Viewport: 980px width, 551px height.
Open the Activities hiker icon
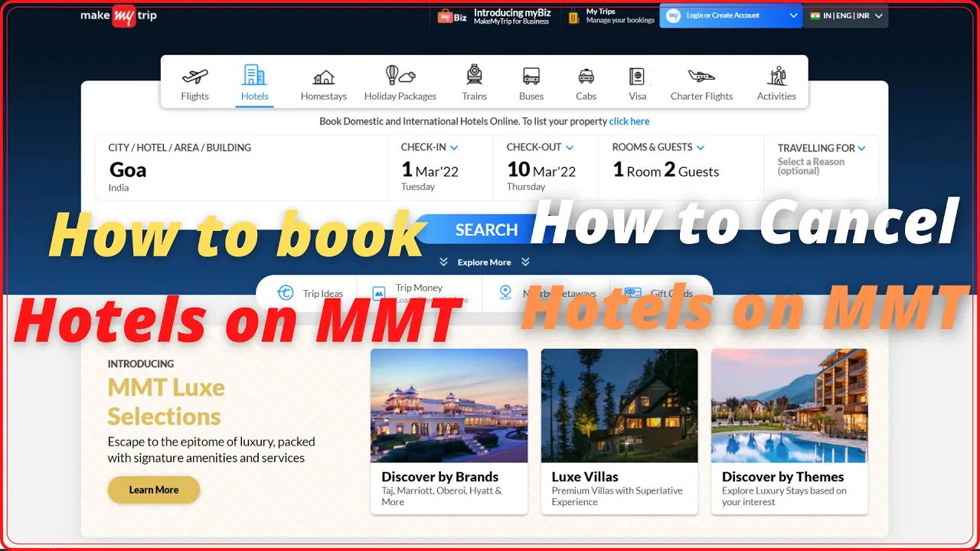point(777,76)
